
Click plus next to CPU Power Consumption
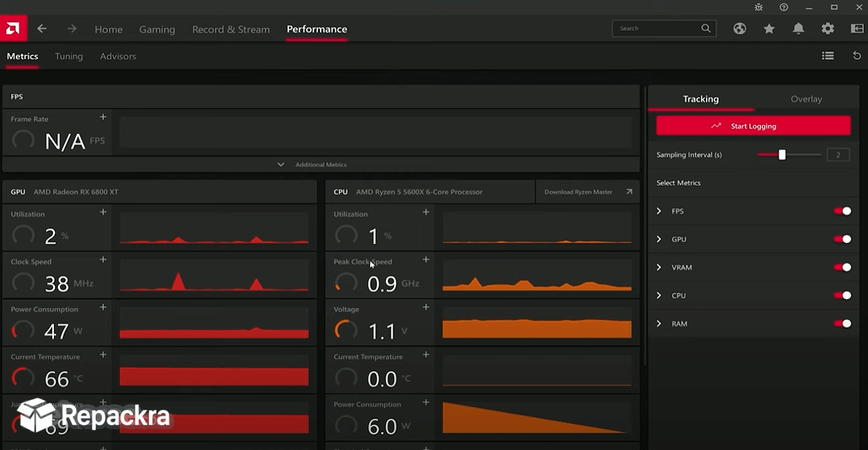point(426,402)
